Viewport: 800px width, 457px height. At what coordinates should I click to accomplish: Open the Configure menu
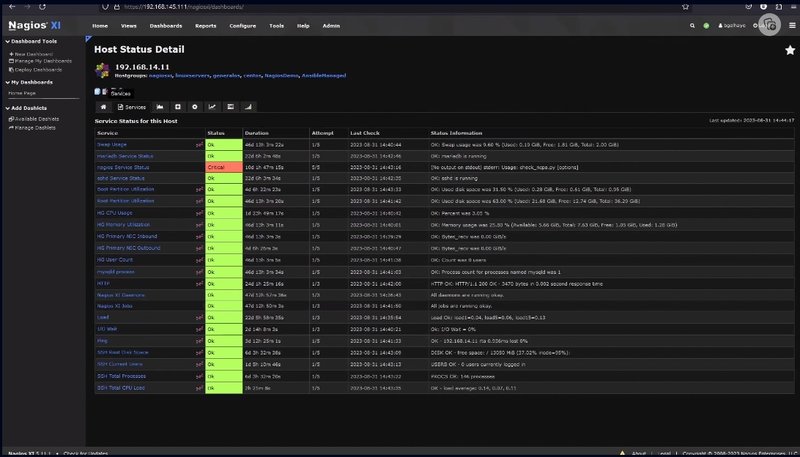pyautogui.click(x=242, y=25)
